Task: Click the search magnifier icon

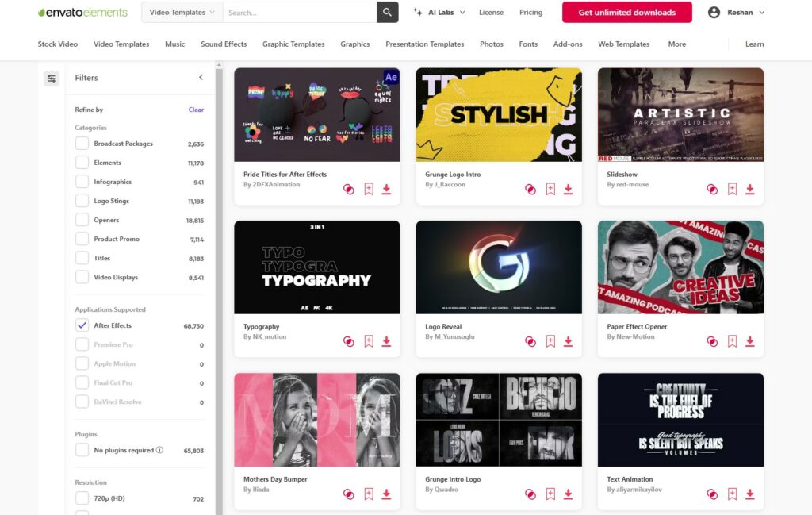Action: (386, 13)
